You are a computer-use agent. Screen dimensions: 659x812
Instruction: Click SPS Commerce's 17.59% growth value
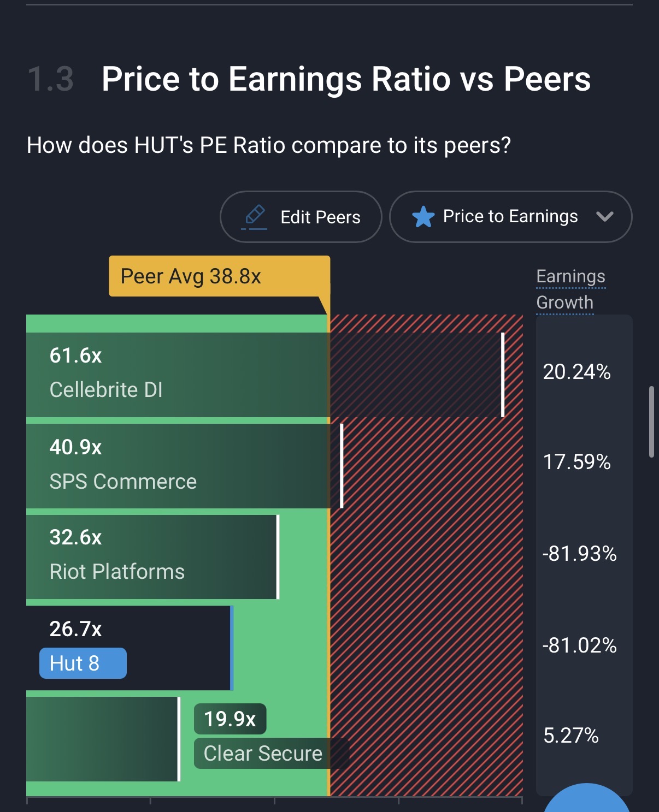576,462
